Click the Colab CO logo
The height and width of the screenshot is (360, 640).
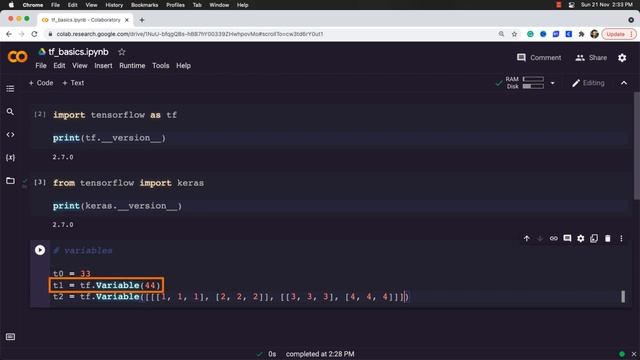[18, 57]
